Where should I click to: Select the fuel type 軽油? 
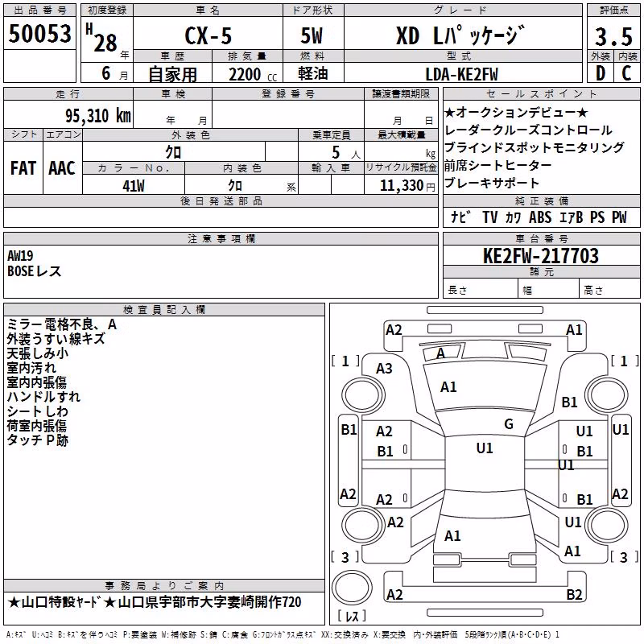tap(313, 73)
